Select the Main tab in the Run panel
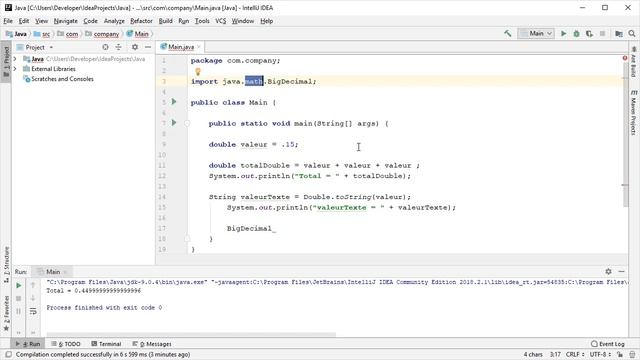640x360 pixels. click(x=52, y=271)
